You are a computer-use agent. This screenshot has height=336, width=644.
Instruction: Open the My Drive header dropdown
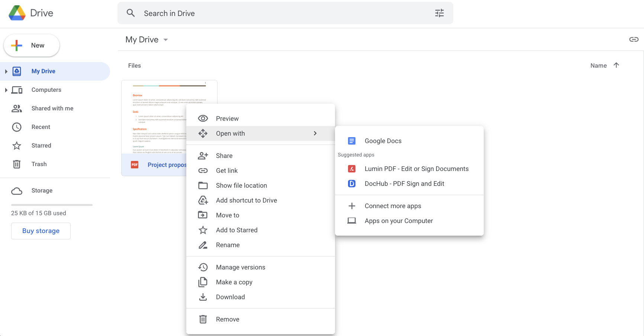pyautogui.click(x=165, y=40)
